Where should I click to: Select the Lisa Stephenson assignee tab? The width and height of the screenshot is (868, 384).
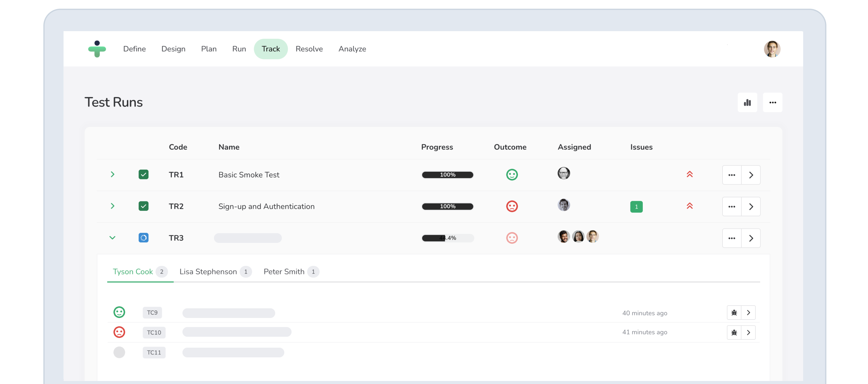point(208,271)
